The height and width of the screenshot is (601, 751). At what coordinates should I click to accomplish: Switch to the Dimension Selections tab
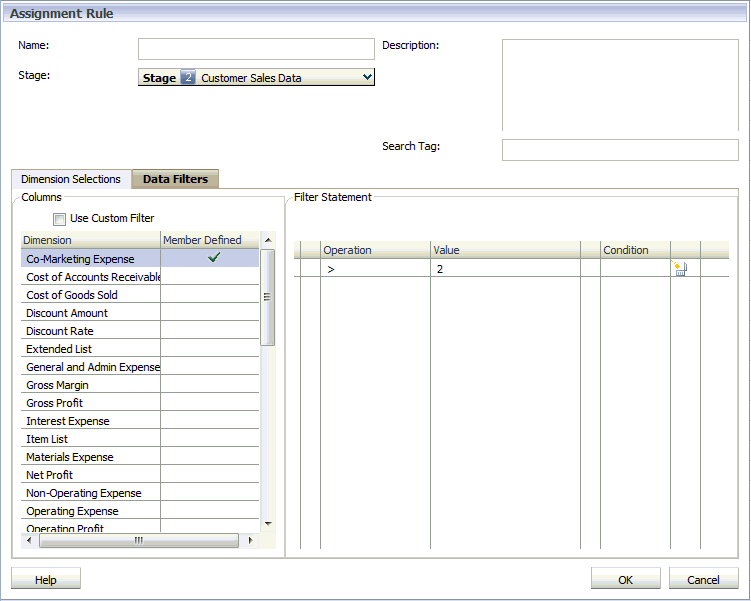pos(71,179)
